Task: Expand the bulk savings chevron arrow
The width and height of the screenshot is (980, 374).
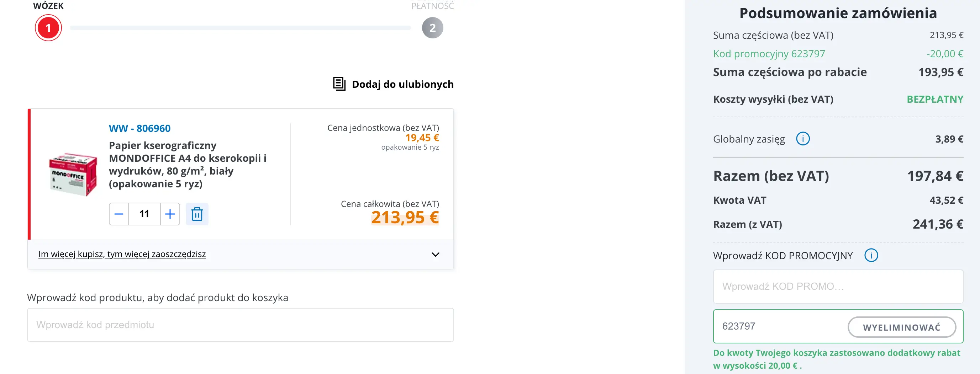Action: [435, 254]
